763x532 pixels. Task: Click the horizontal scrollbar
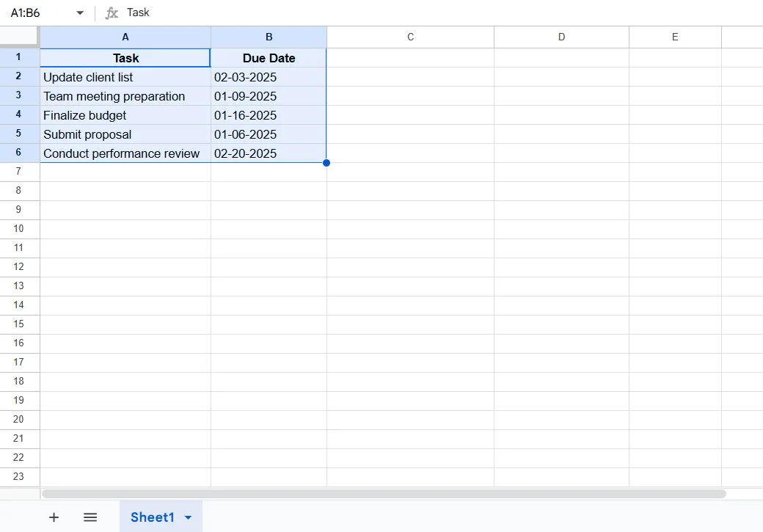point(384,494)
